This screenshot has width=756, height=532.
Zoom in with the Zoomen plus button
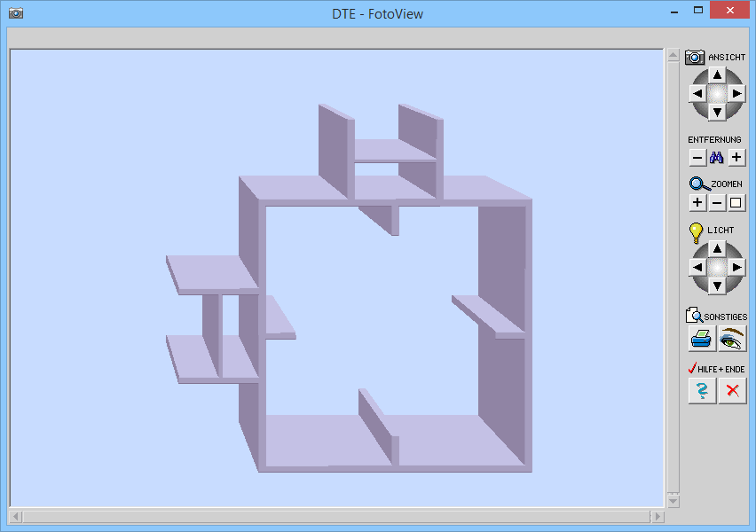pyautogui.click(x=697, y=203)
